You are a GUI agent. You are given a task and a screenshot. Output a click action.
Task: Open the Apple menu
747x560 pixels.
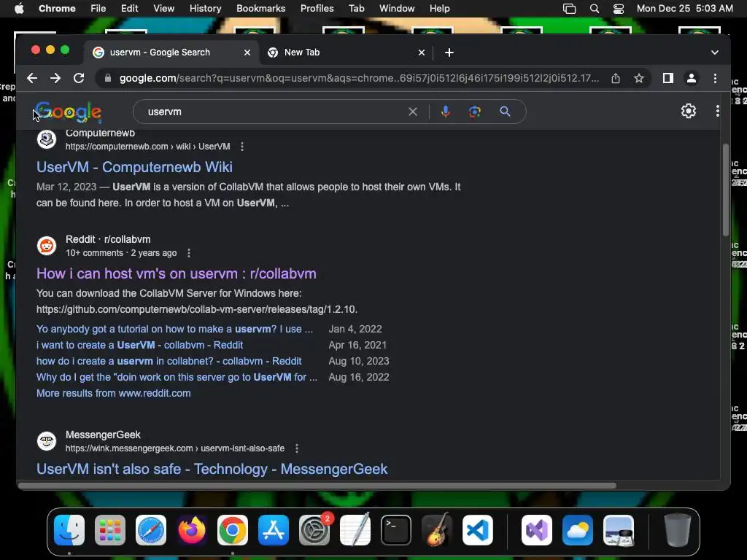point(19,9)
